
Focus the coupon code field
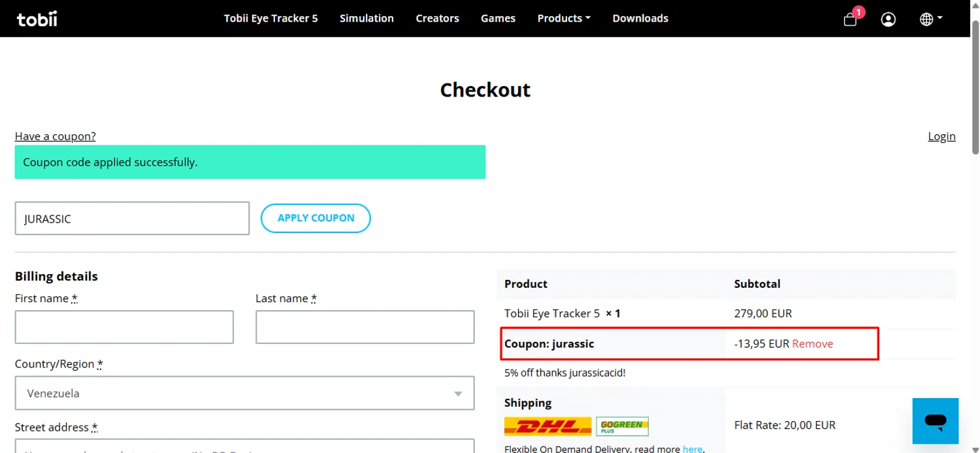132,218
